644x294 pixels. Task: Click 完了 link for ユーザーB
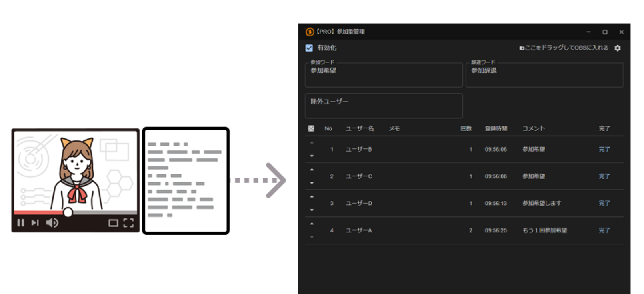pyautogui.click(x=604, y=149)
